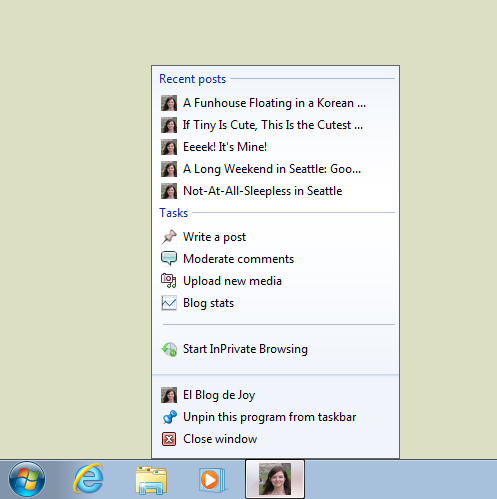Open post Not-At-All-Sleepless in Seattle
This screenshot has height=499, width=497.
coord(275,191)
